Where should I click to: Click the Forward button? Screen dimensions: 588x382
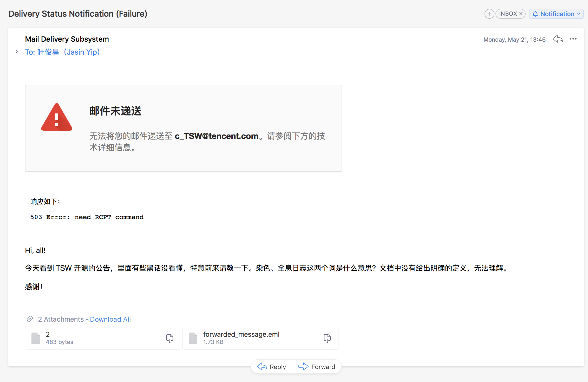pos(317,366)
